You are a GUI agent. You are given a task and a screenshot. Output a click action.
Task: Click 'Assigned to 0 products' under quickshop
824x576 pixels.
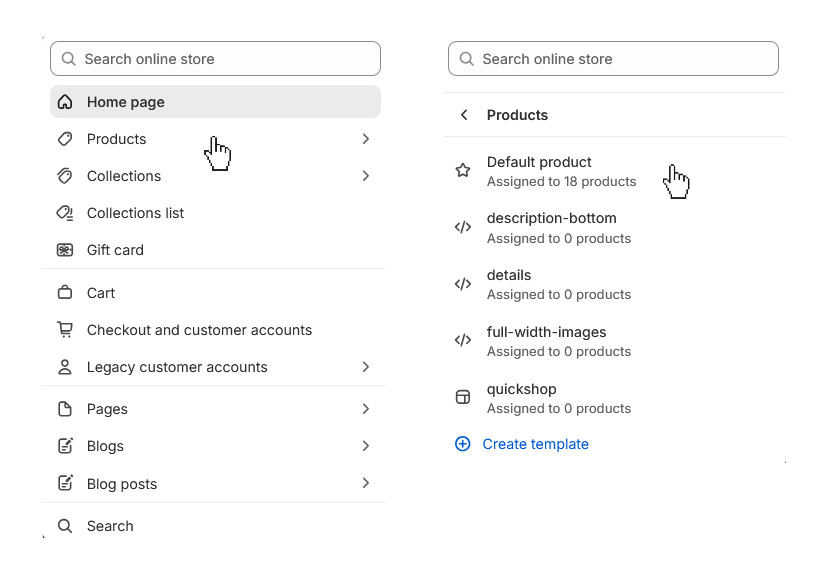(559, 408)
